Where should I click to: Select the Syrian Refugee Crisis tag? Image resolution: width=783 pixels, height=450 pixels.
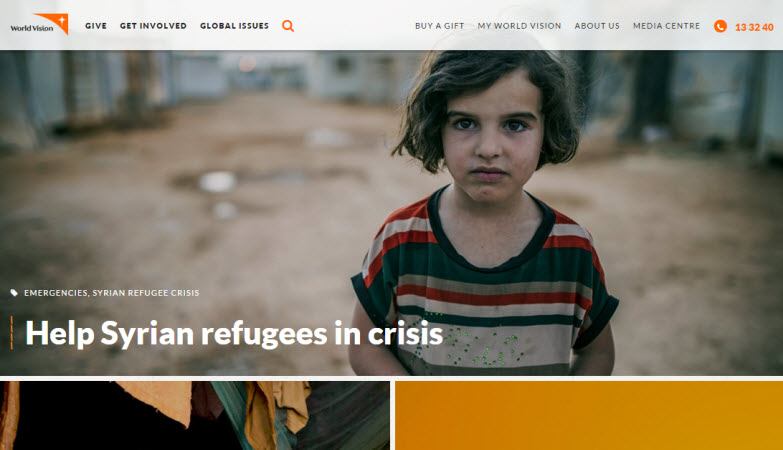146,293
